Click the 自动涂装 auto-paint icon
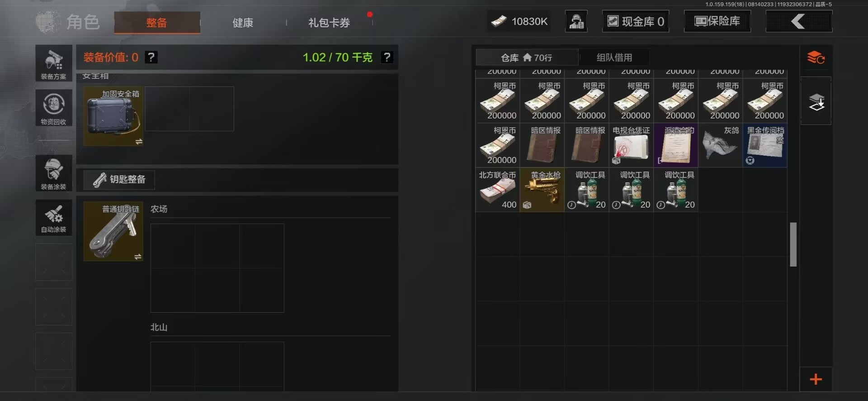The height and width of the screenshot is (401, 868). point(54,218)
